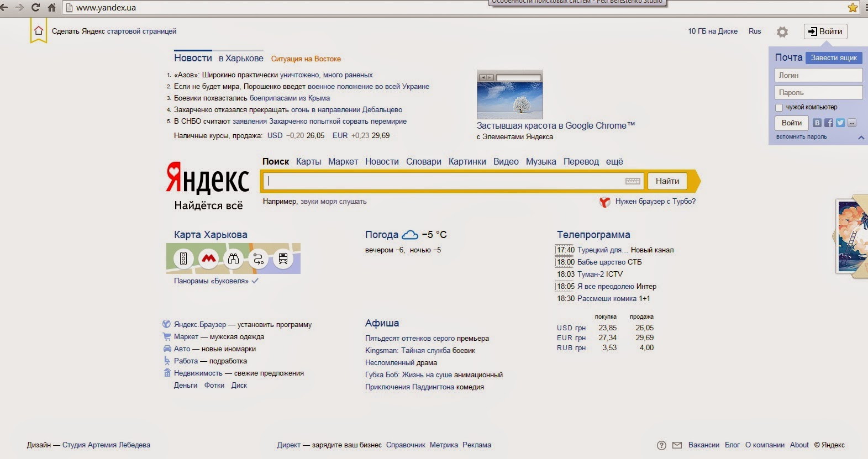The width and height of the screenshot is (868, 459).
Task: Log in via Facebook icon
Action: (829, 123)
